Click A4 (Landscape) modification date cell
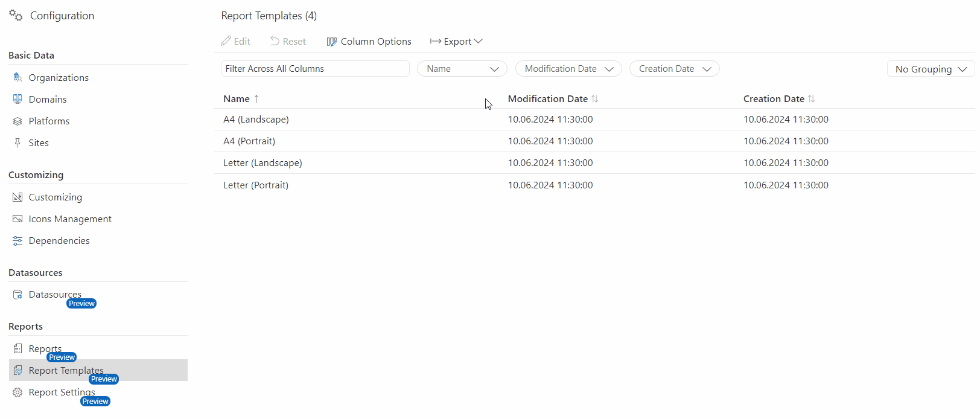Screen dimensions: 980x419 [550, 120]
